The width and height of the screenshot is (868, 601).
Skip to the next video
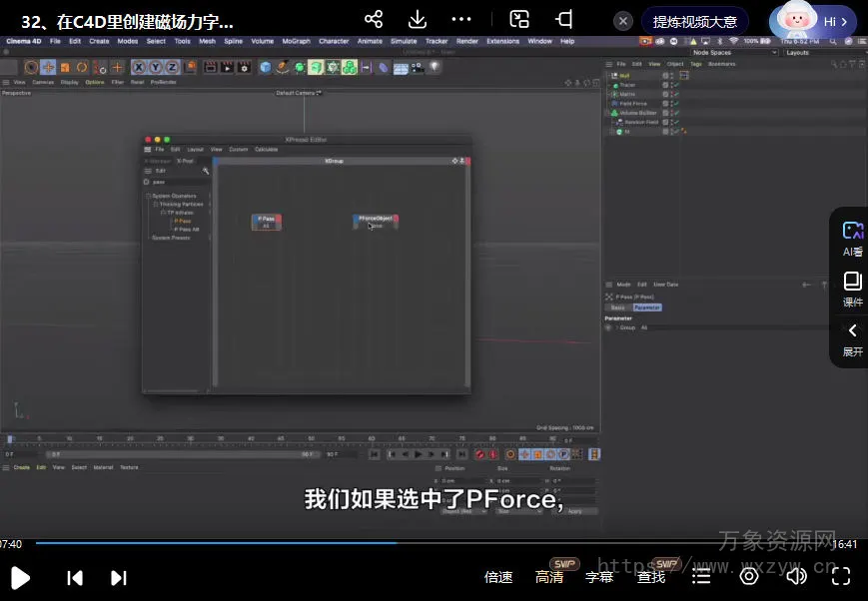(x=119, y=577)
